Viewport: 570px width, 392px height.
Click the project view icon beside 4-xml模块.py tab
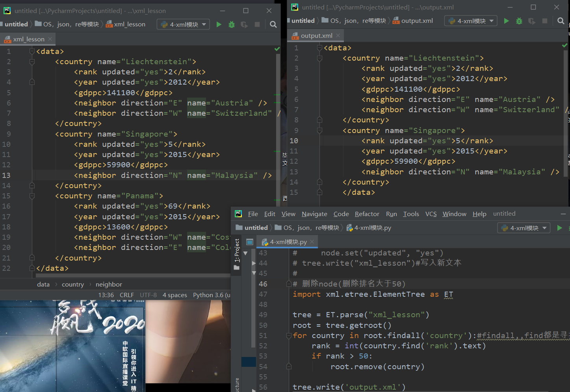point(250,242)
